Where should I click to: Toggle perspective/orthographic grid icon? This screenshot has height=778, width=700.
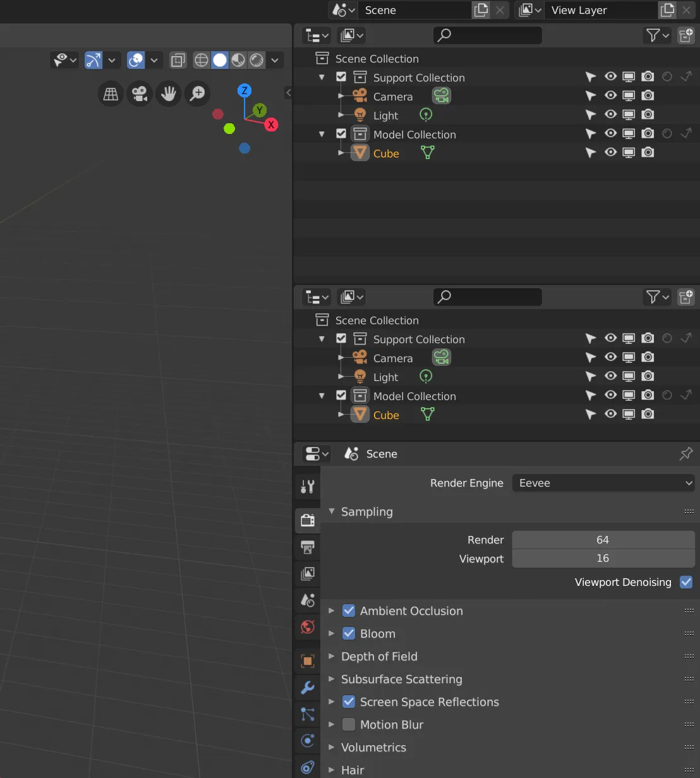point(111,94)
